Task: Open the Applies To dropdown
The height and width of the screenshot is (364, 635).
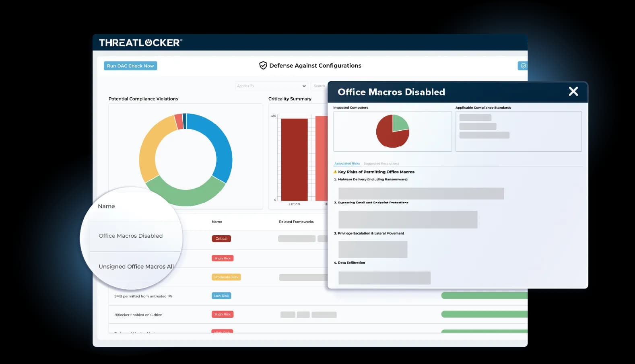Action: click(272, 86)
